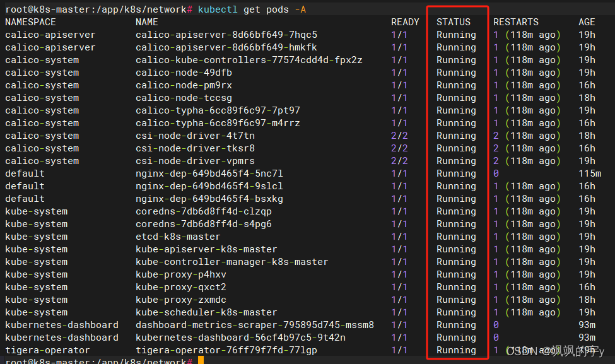Click the kube-controller-manager-k8s-master pod name
615x364 pixels.
[231, 262]
